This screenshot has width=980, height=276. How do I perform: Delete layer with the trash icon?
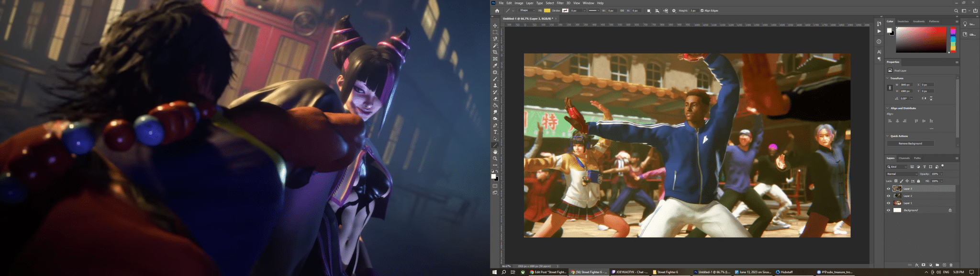951,265
